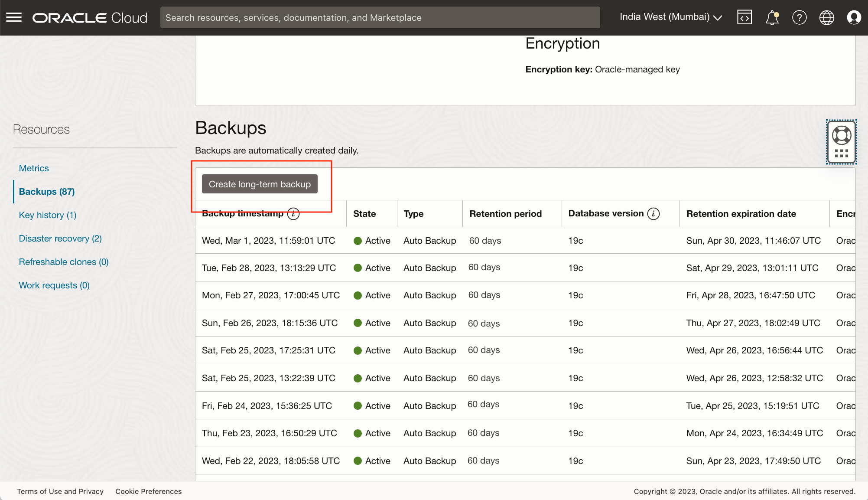Open Refreshable clones (0)
The image size is (868, 500).
click(x=63, y=261)
